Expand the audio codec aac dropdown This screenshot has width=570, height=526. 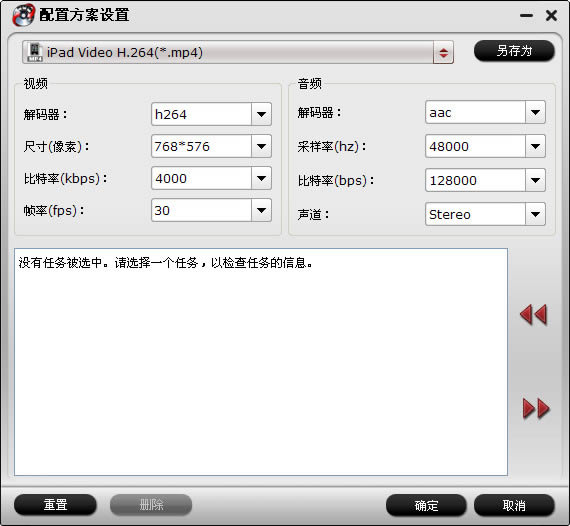pyautogui.click(x=535, y=112)
